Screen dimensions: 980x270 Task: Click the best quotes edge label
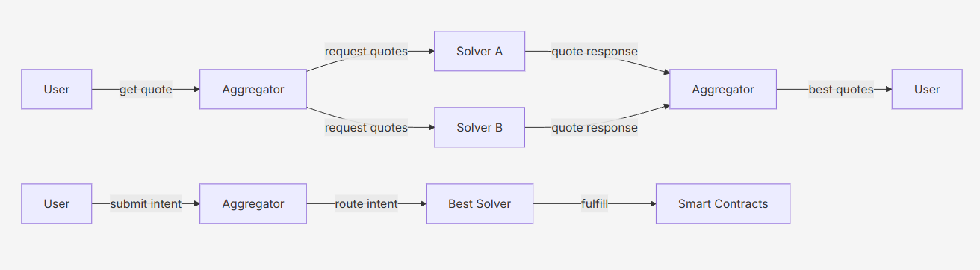[841, 90]
